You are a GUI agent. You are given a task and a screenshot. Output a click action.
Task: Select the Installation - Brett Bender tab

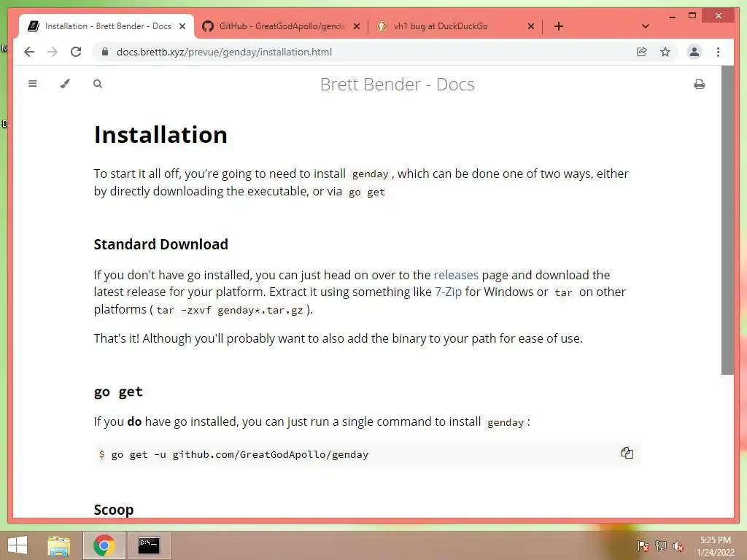coord(107,26)
